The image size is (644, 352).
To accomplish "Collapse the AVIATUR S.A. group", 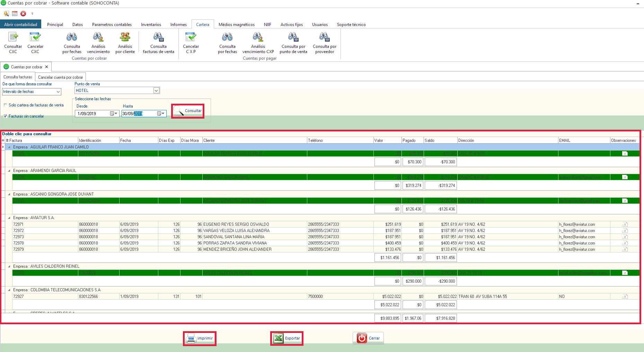I will [x=9, y=218].
